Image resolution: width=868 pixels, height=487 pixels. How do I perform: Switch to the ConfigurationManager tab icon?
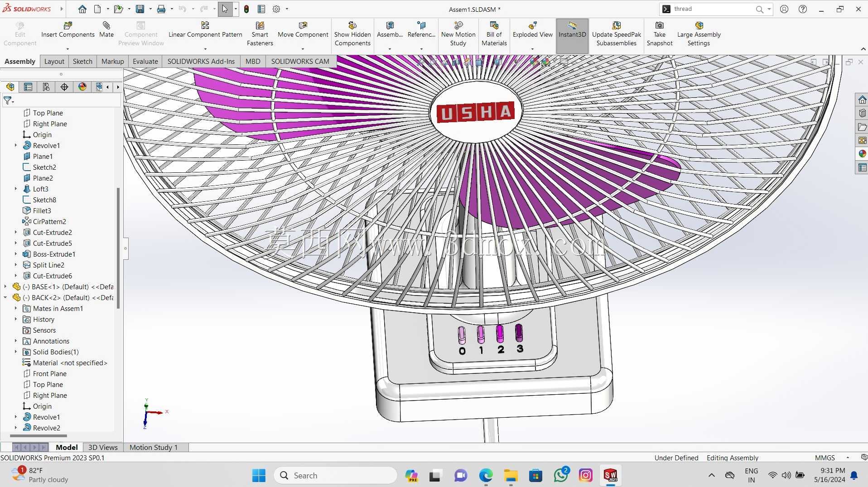click(46, 87)
